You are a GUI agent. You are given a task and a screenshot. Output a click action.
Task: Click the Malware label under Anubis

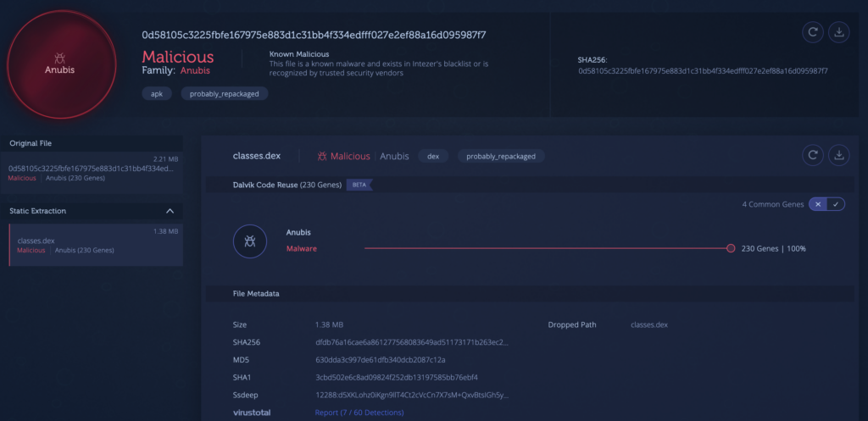[301, 249]
